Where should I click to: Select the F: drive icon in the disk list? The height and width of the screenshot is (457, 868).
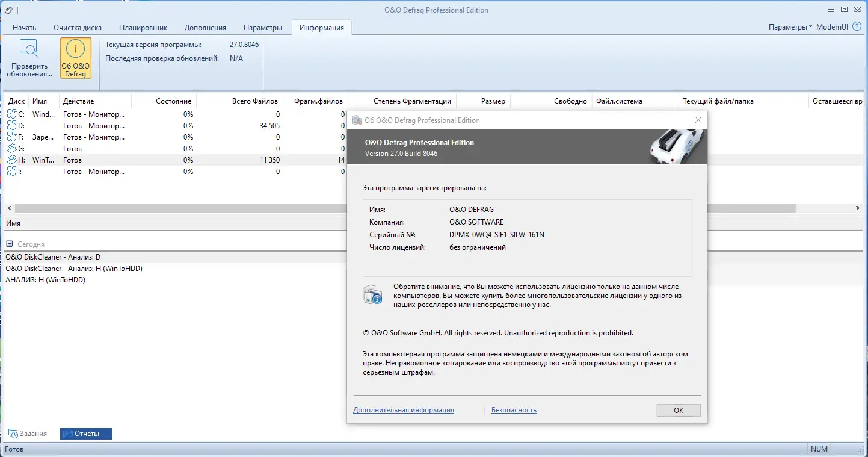coord(13,137)
